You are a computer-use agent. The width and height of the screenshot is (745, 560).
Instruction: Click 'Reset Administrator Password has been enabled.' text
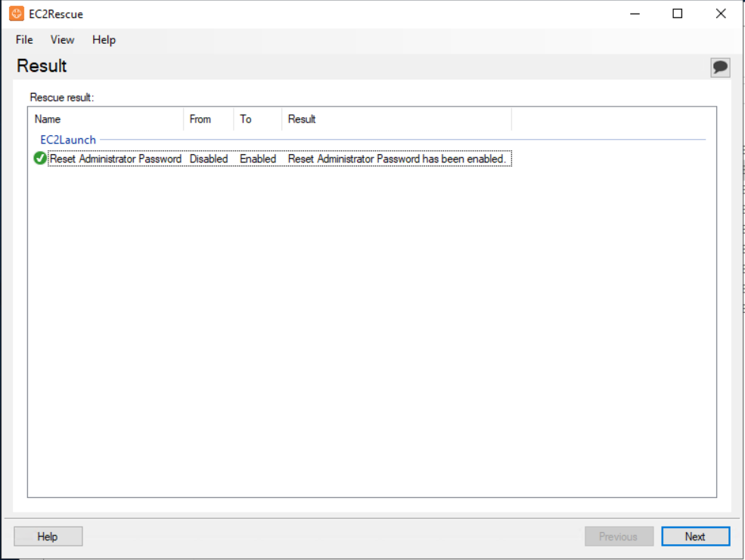[x=397, y=159]
